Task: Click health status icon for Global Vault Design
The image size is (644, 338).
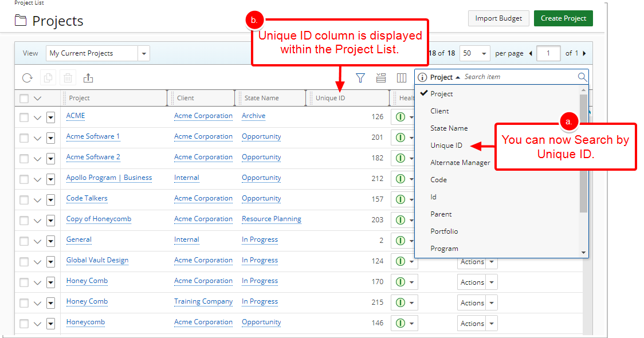Action: coord(400,261)
